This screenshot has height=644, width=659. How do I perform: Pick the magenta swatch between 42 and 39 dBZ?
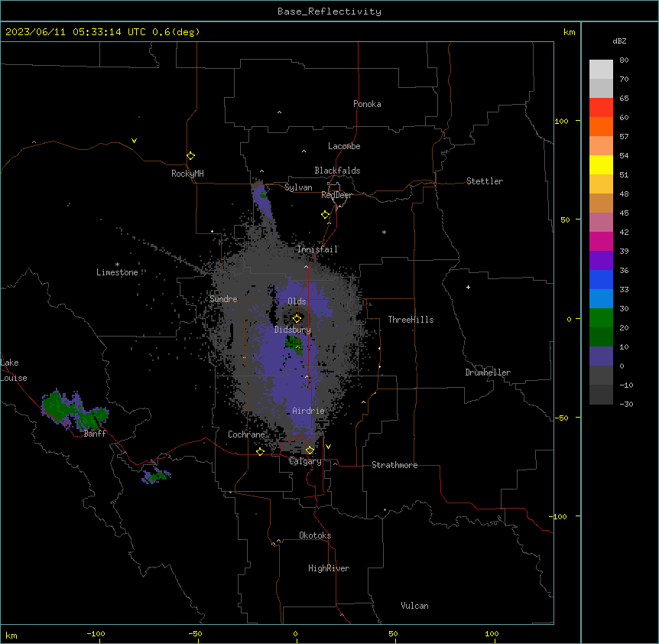pyautogui.click(x=601, y=241)
